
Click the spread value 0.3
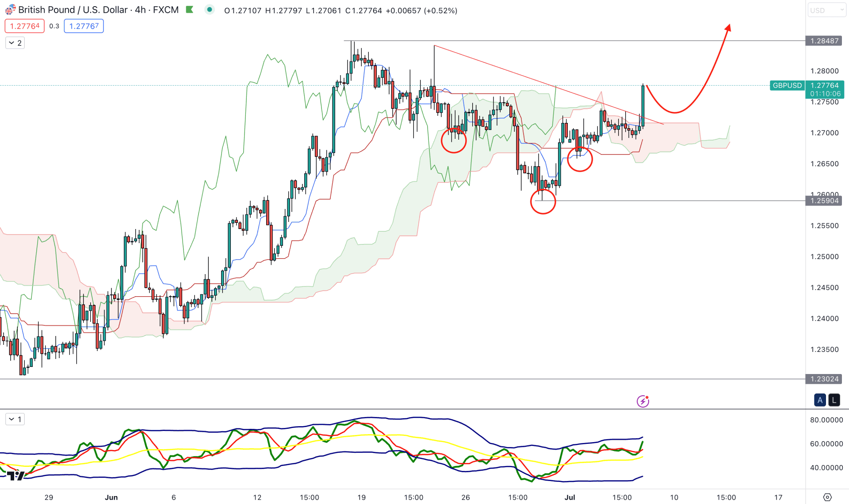[x=54, y=26]
